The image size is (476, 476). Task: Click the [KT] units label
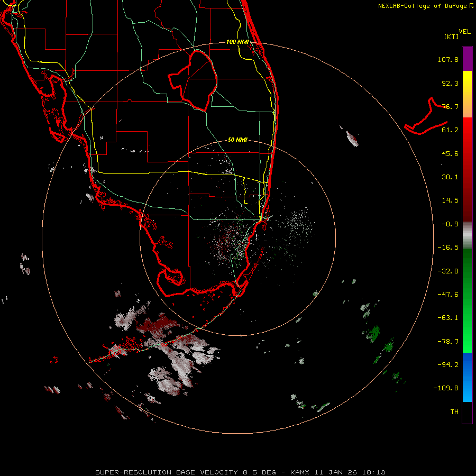452,36
